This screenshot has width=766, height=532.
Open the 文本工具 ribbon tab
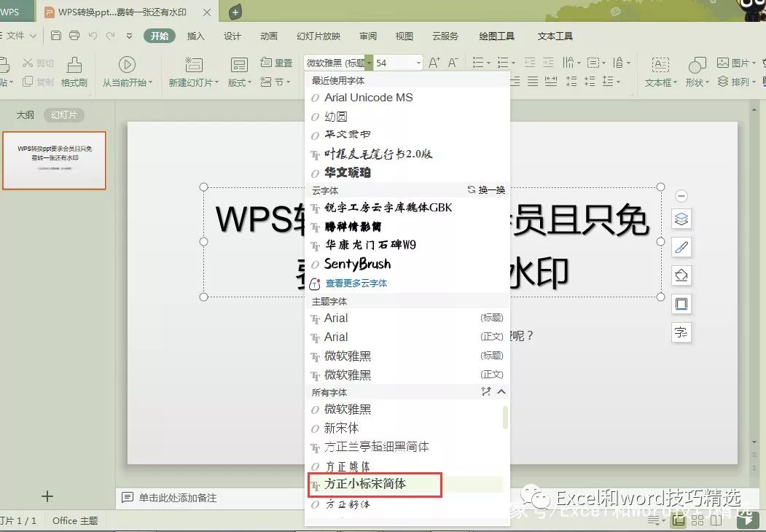[555, 36]
